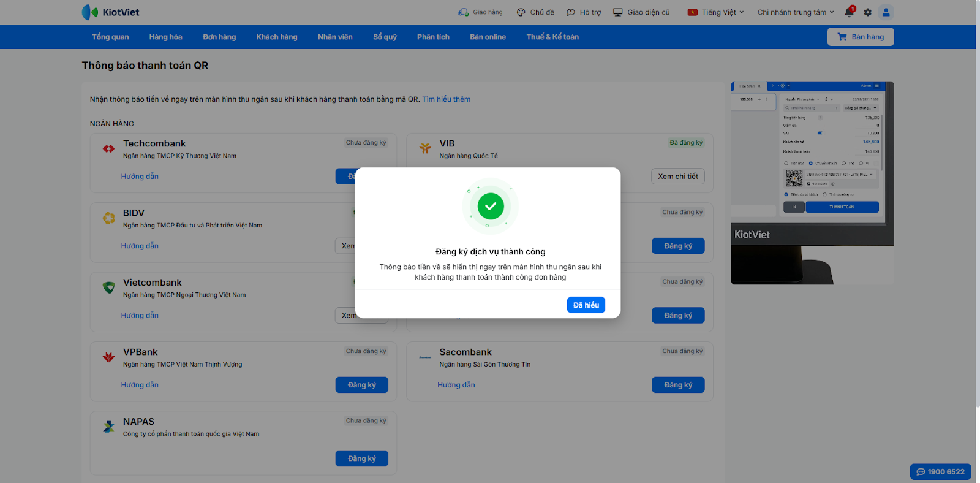This screenshot has width=980, height=483.
Task: Open the Tìm hiểu thêm link
Action: click(x=447, y=99)
